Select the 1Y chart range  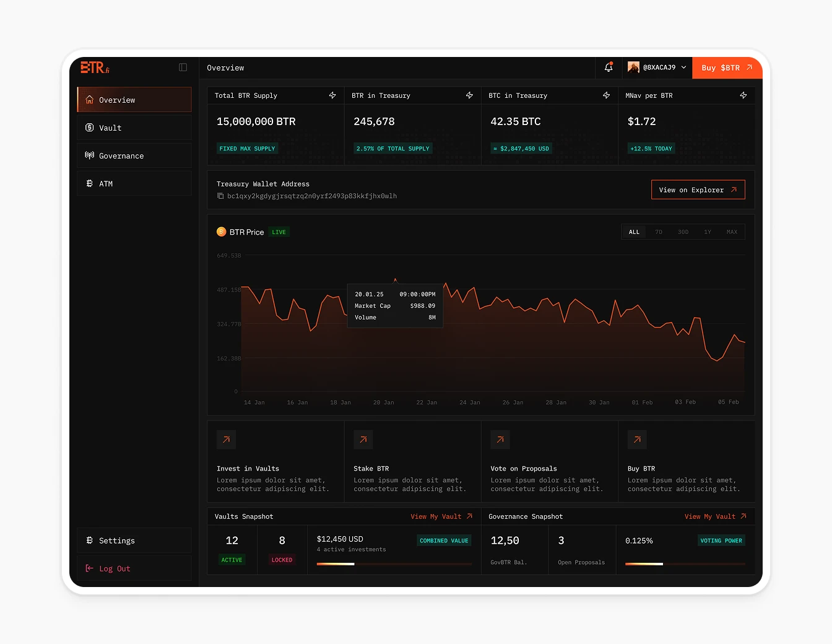coord(708,232)
